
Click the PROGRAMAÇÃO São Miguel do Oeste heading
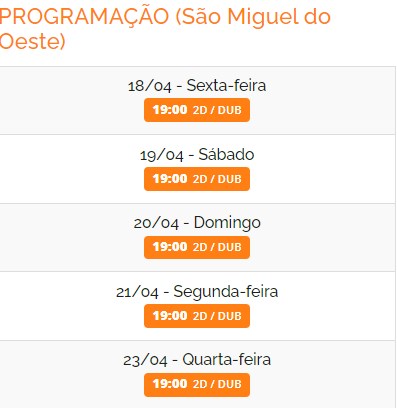(165, 29)
